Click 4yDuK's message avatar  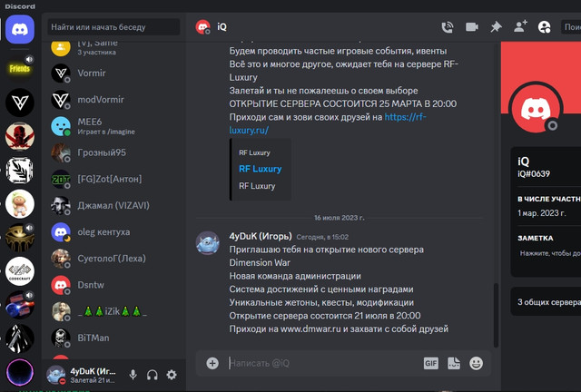tap(208, 243)
